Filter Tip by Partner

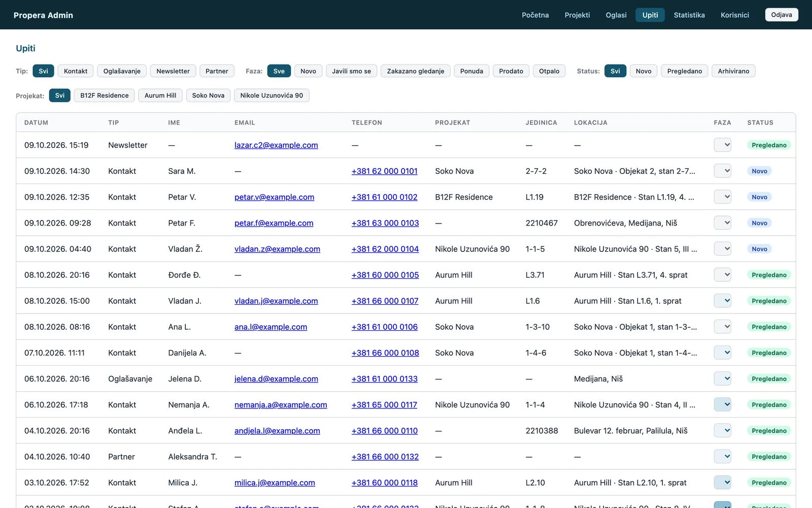tap(217, 71)
